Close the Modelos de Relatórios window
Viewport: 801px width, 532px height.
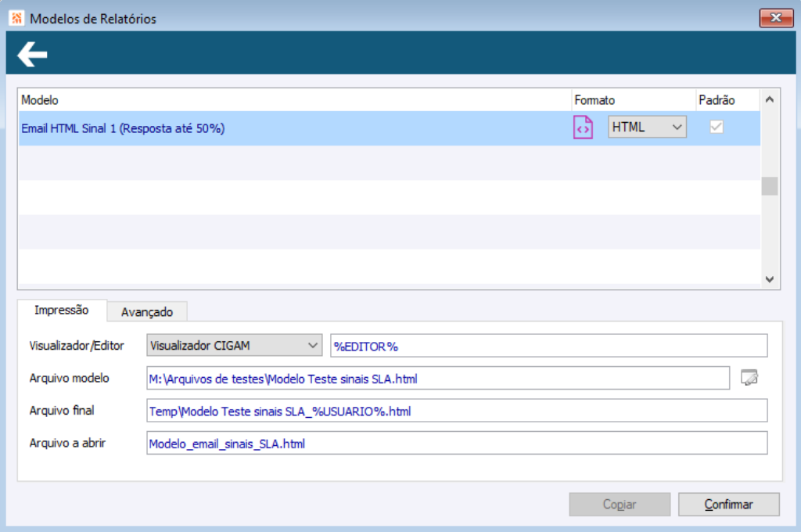coord(776,18)
